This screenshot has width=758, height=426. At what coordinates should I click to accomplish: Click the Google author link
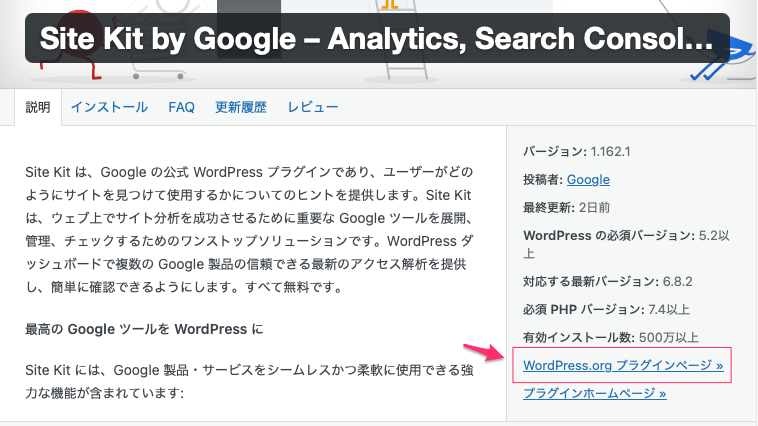point(588,180)
